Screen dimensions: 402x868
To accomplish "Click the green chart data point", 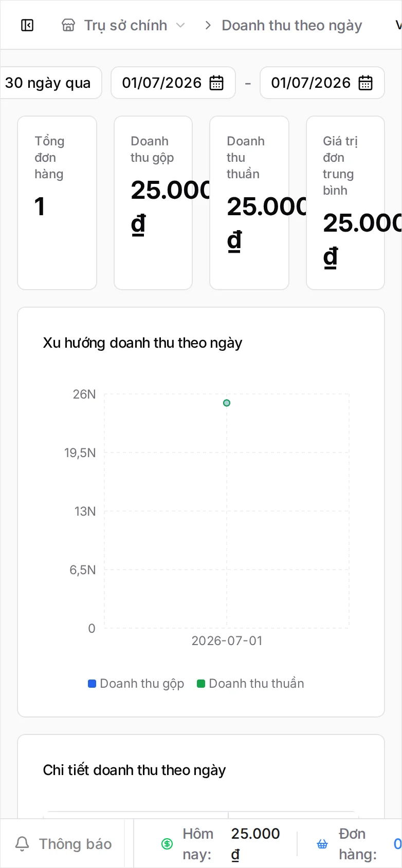I will tap(227, 403).
